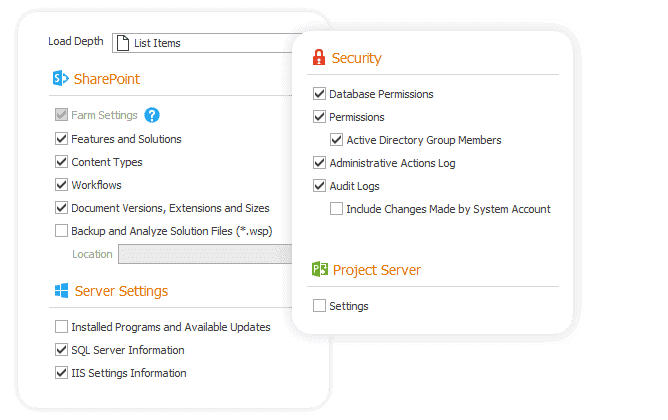
Task: Click the Windows logo beside Server Settings
Action: pyautogui.click(x=61, y=291)
